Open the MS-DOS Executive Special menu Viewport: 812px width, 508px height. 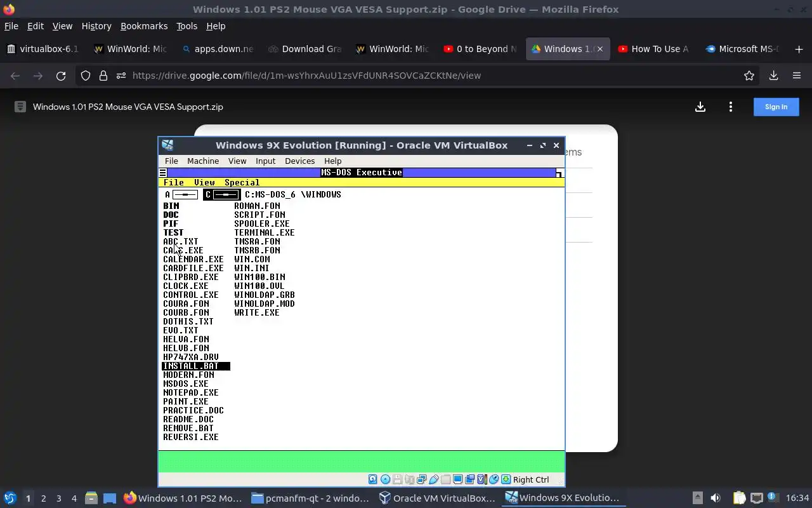coord(242,182)
